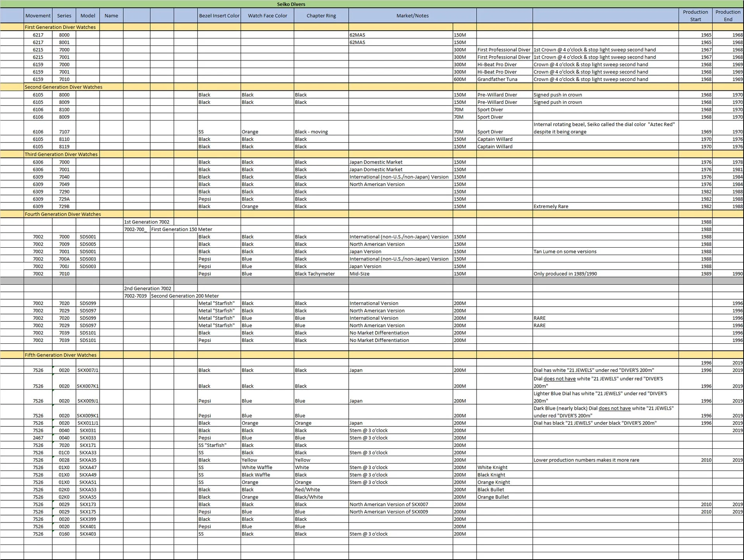Select the Movement column header

38,16
